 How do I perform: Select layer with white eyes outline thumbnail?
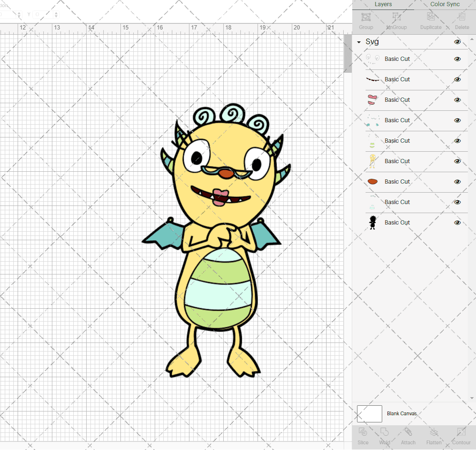pos(416,59)
